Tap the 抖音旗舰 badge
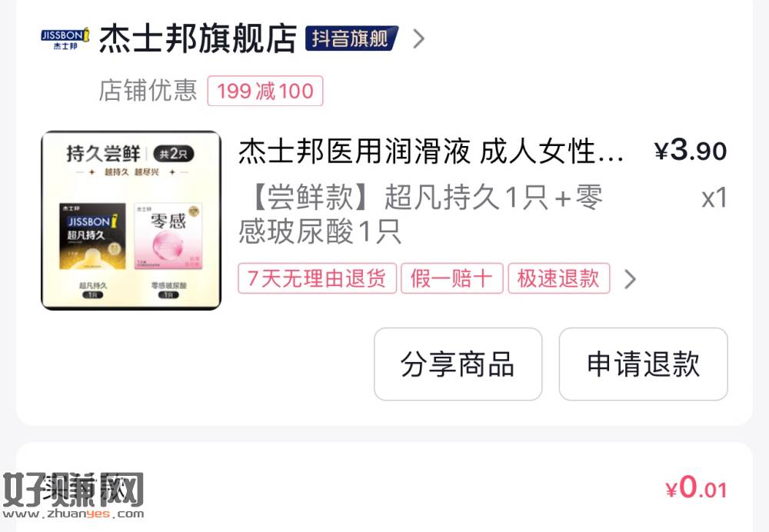 click(x=351, y=38)
